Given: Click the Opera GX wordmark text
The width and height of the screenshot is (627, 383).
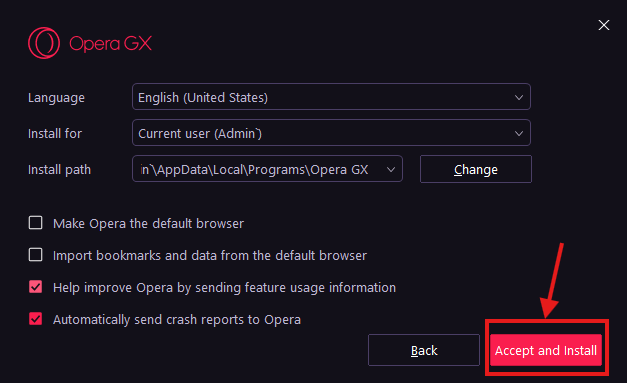Looking at the screenshot, I should point(110,44).
